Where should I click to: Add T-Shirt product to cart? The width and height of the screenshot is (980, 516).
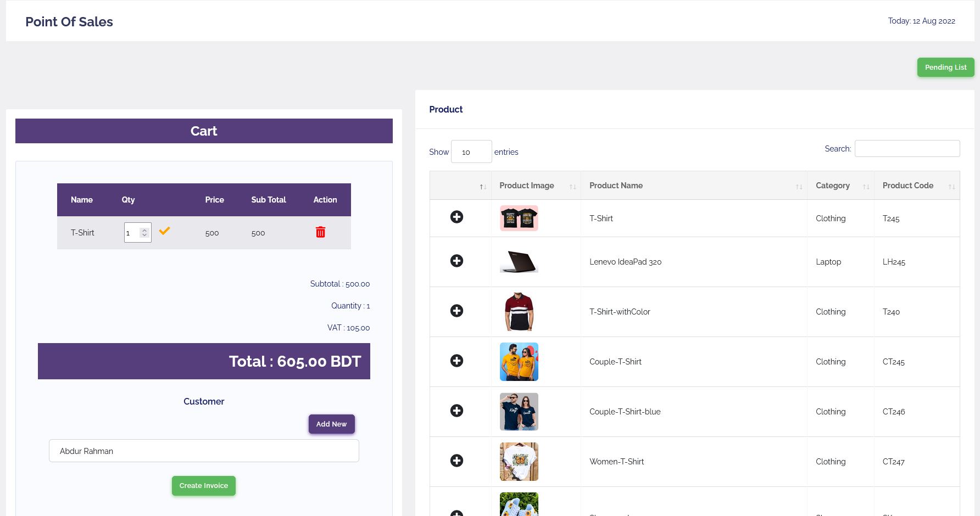(x=456, y=217)
